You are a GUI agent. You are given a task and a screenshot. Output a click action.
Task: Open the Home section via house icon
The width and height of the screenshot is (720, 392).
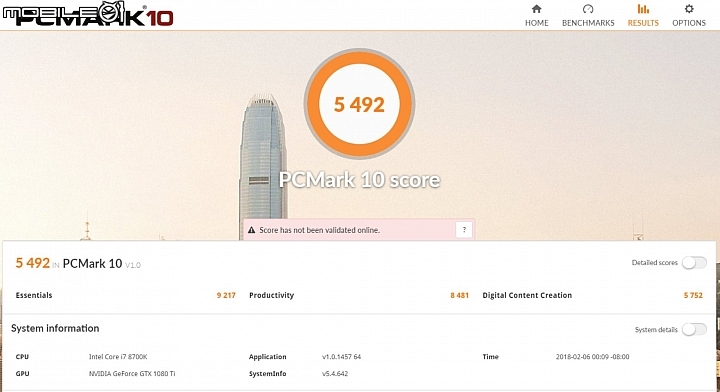(536, 9)
